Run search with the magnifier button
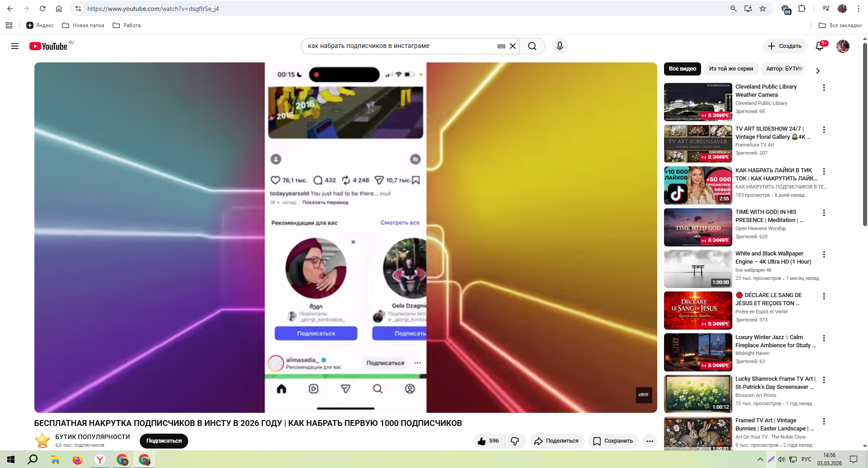868x468 pixels. pos(532,46)
